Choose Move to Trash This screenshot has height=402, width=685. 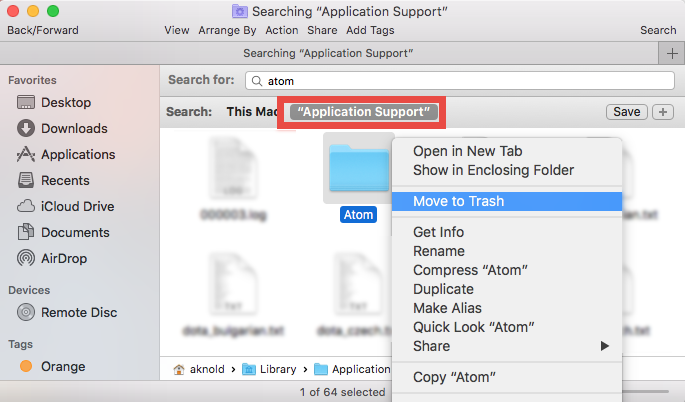[x=507, y=201]
